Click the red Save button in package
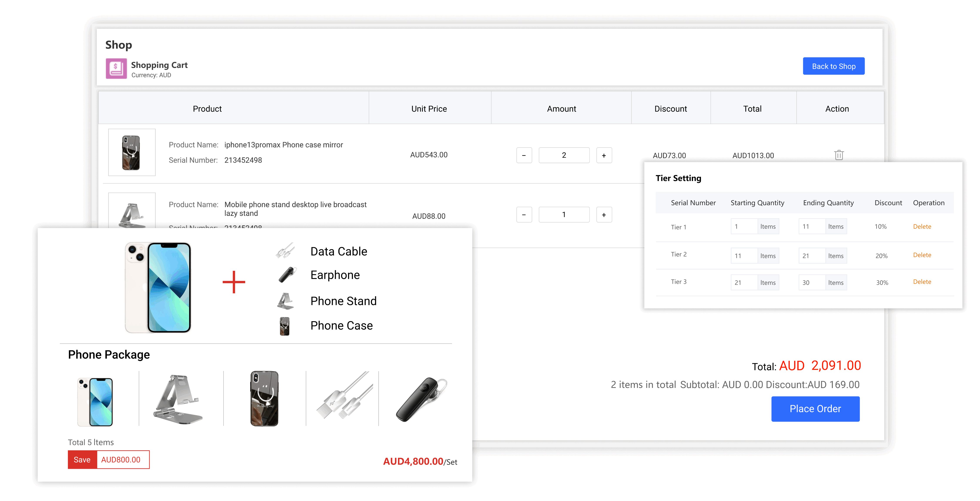The image size is (980, 501). [82, 459]
